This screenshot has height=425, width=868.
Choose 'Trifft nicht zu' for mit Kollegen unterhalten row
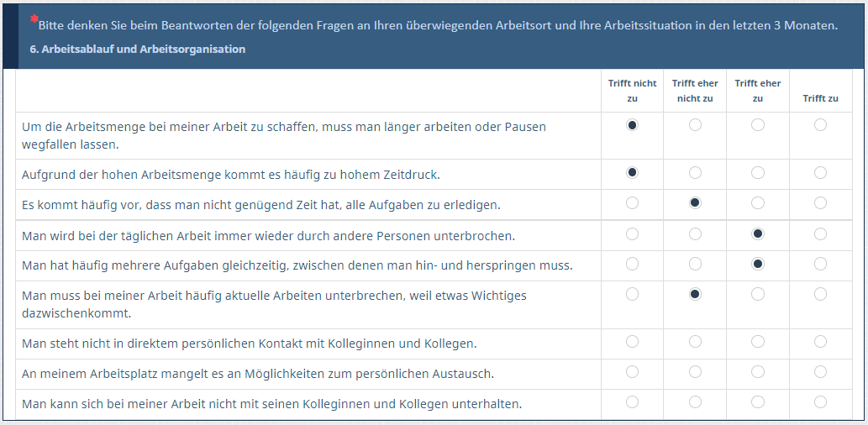[x=632, y=402]
